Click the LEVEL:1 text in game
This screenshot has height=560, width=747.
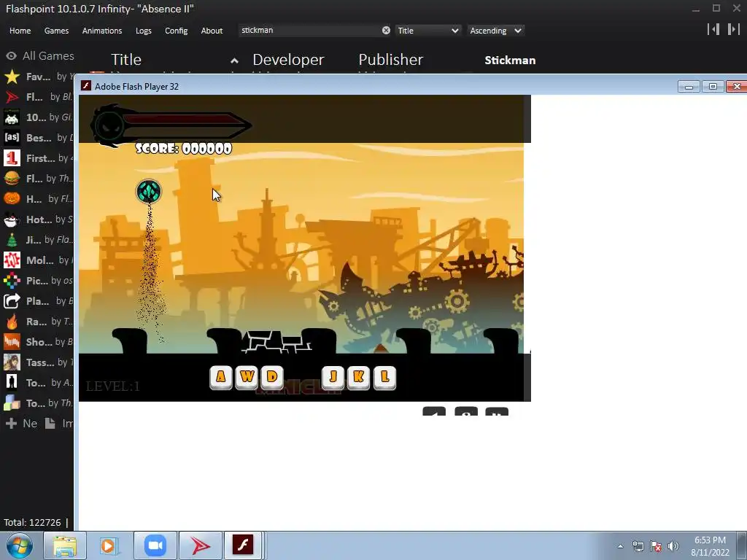(113, 386)
